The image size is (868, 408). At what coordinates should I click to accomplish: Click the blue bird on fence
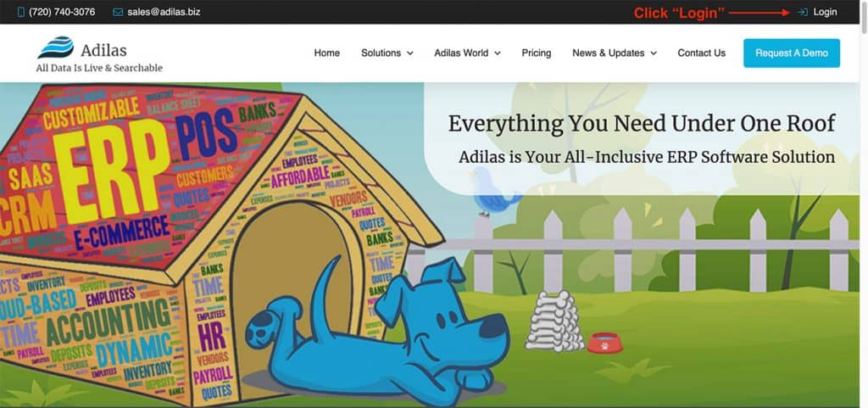(x=494, y=191)
